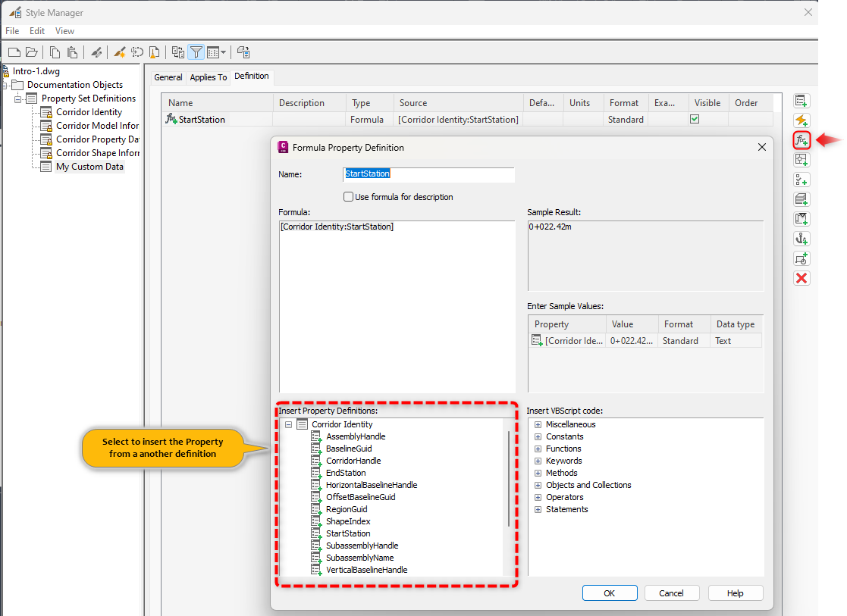This screenshot has height=616, width=847.
Task: Switch to the Applies To tab
Action: coord(209,77)
